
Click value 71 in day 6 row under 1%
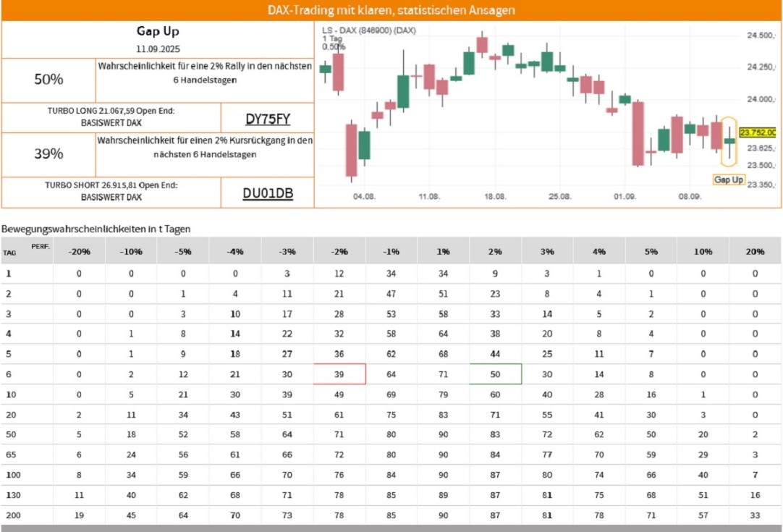[444, 374]
